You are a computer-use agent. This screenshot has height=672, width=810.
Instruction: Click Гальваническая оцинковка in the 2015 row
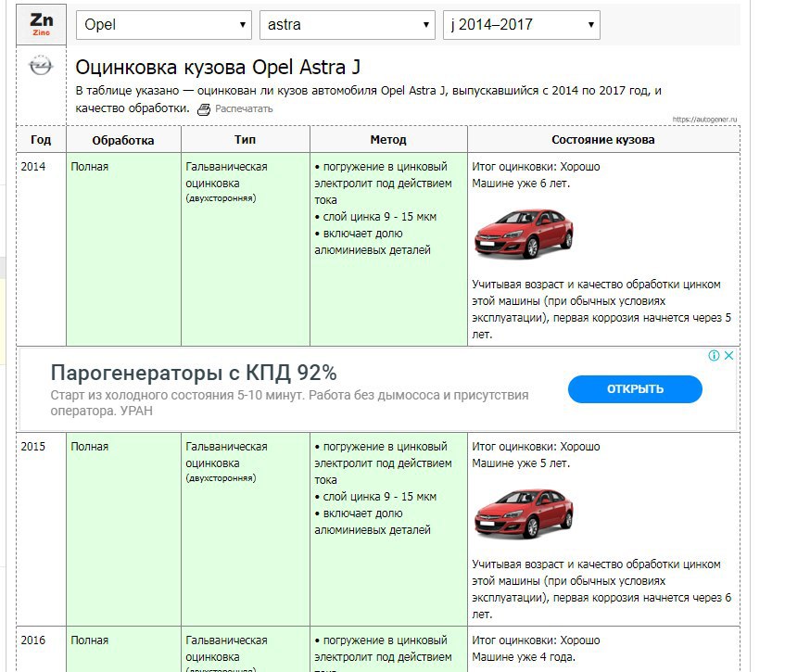pos(226,455)
